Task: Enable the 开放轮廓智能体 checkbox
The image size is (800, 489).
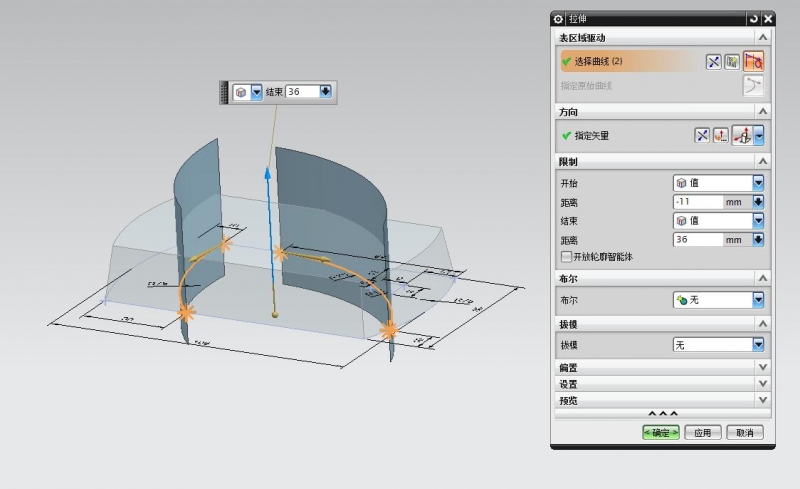Action: tap(567, 257)
